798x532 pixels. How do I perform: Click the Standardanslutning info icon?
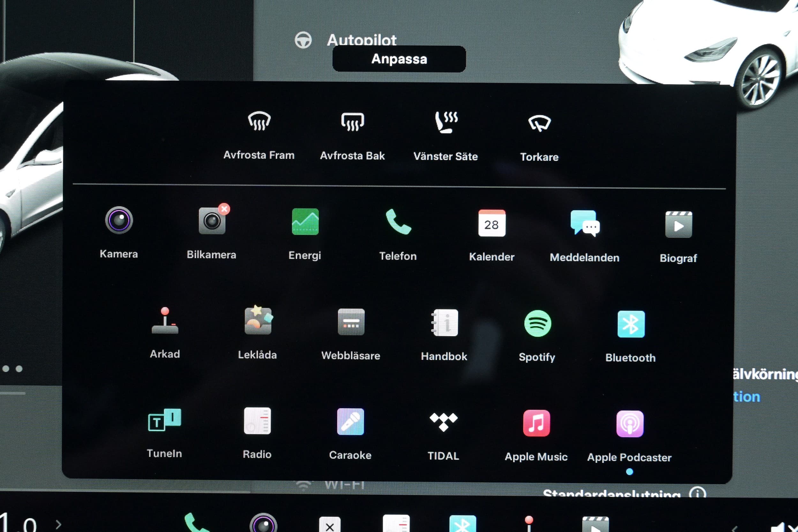coord(697,493)
